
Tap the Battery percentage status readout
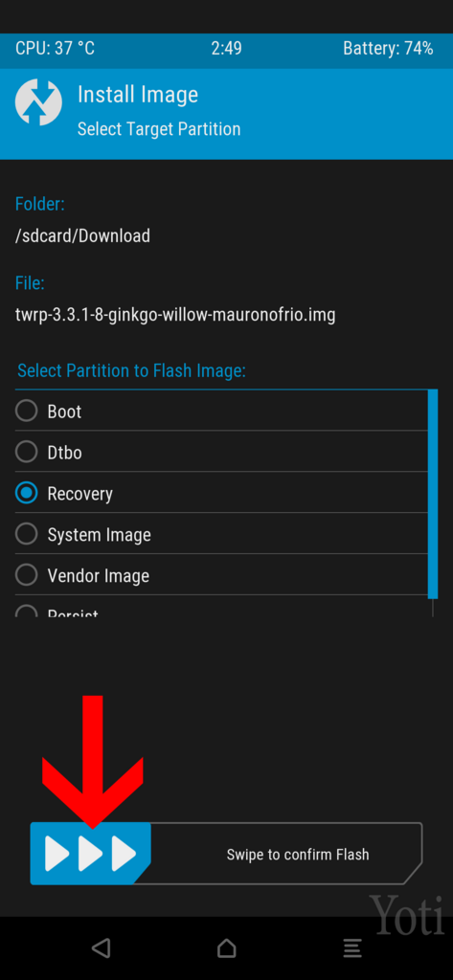coord(388,49)
